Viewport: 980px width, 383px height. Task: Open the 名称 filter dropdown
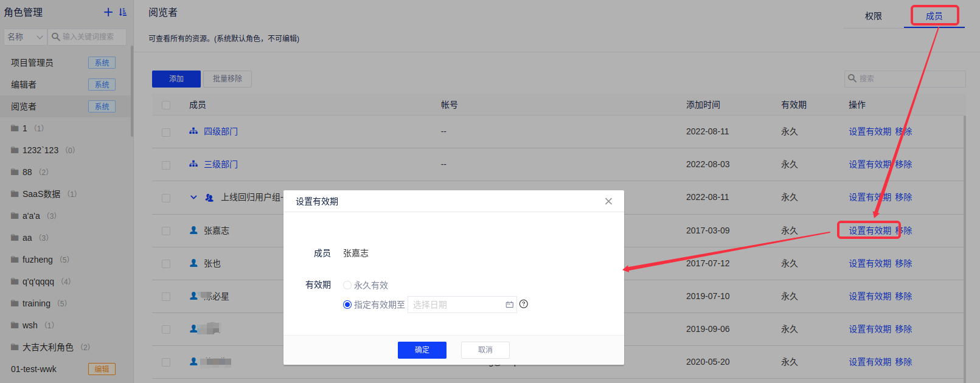(25, 37)
